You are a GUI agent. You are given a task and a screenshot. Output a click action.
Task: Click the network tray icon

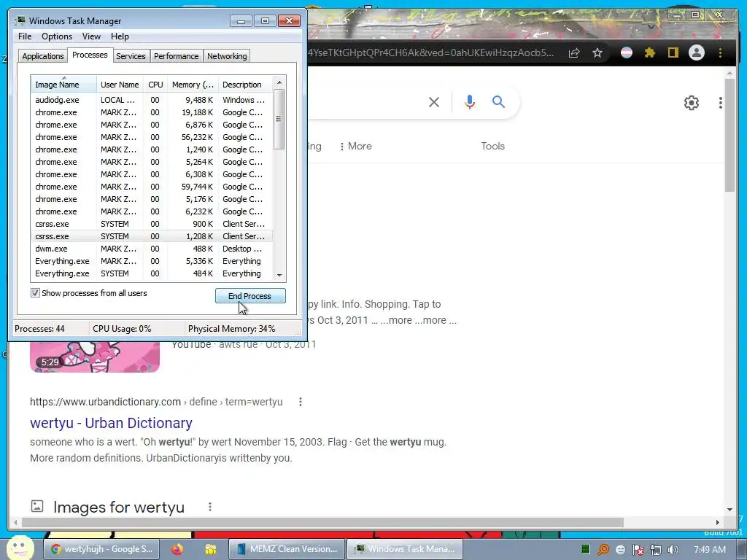[656, 550]
